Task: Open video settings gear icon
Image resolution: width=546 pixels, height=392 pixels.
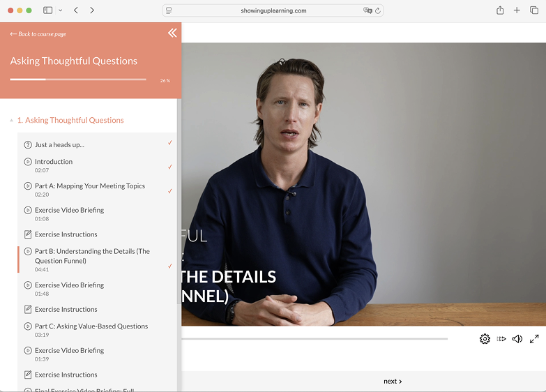Action: (485, 339)
